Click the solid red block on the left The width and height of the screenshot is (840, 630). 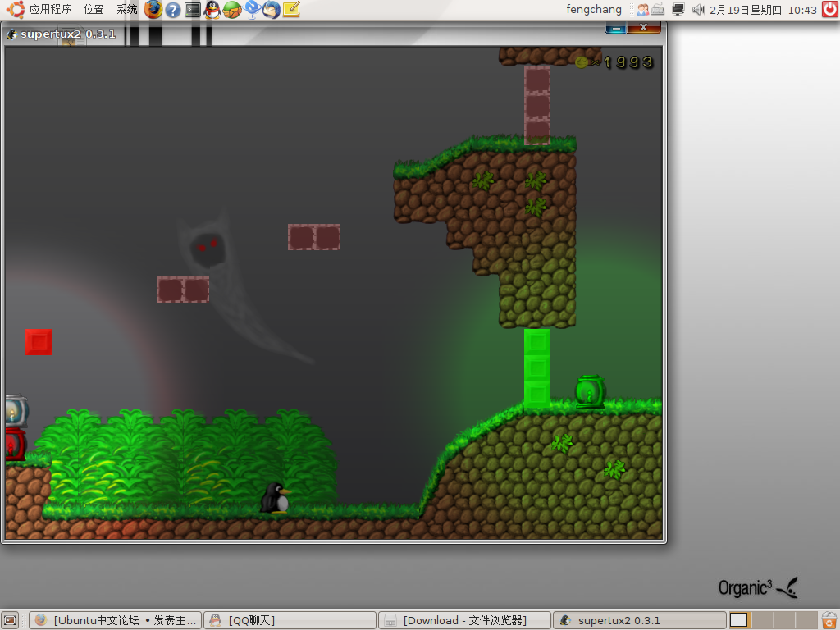[x=39, y=342]
